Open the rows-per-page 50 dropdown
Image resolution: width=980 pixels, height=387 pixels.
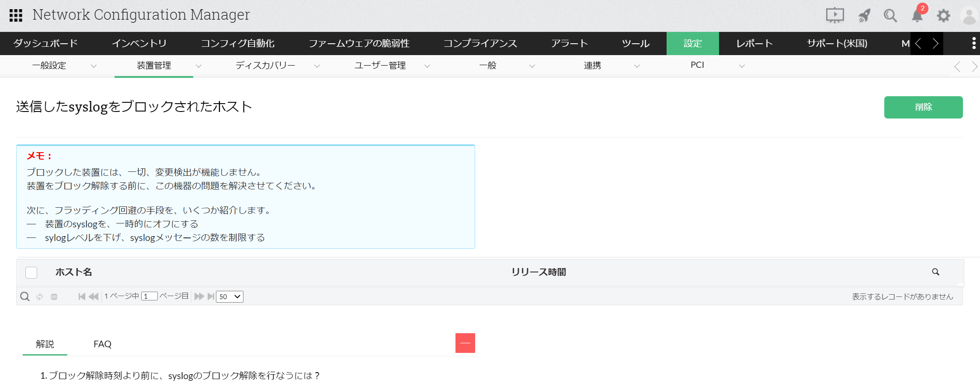229,296
